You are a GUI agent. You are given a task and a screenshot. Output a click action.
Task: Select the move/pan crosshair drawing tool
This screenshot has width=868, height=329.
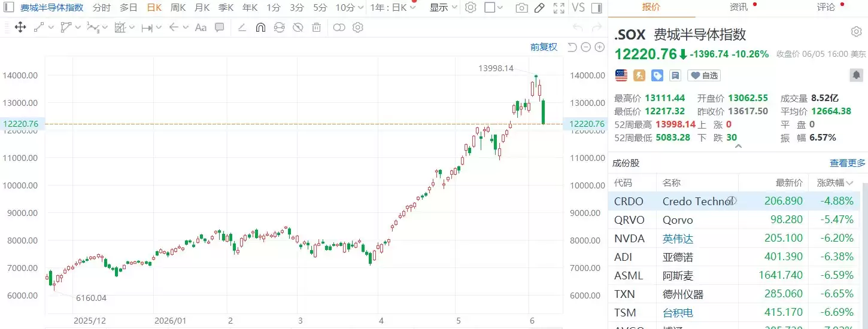[x=20, y=28]
